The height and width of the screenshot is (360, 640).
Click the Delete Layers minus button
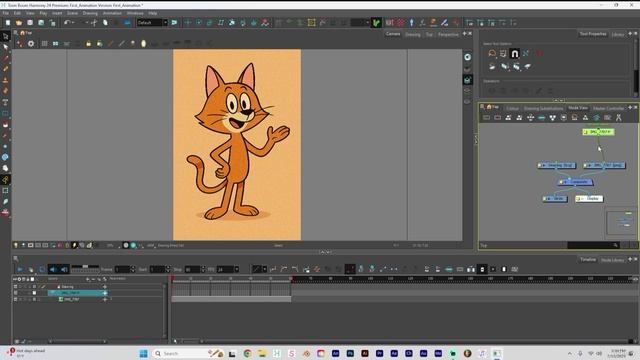pos(93,279)
